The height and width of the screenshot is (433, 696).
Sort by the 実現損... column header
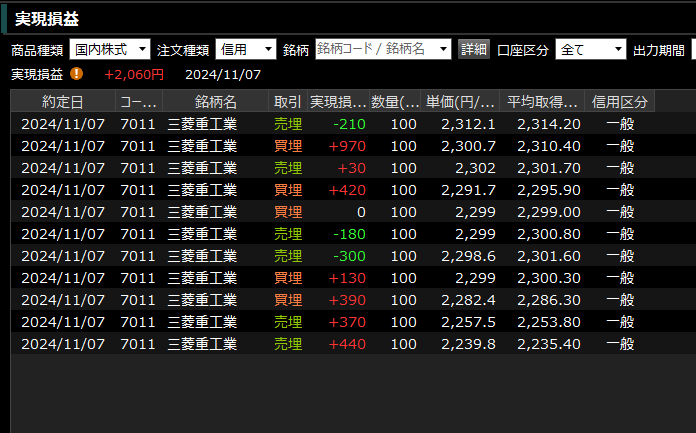338,102
